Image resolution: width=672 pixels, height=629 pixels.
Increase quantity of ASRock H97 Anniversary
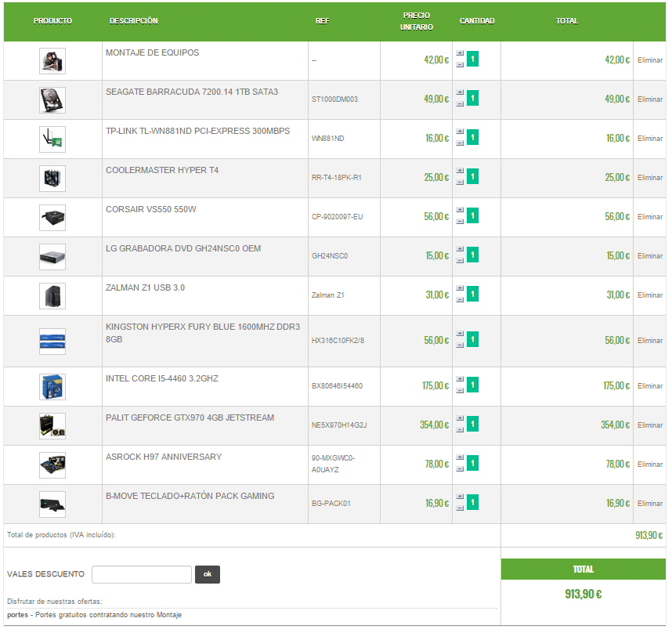460,457
